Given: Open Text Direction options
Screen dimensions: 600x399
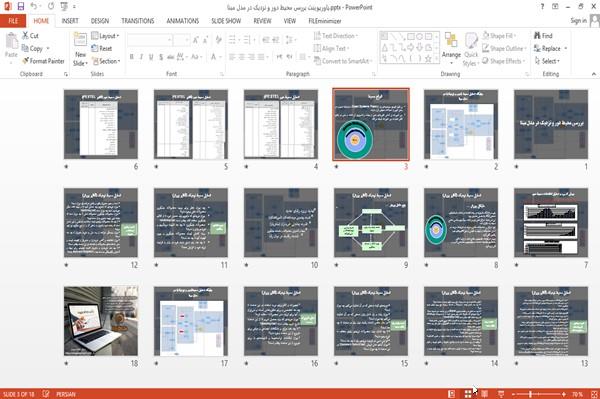Looking at the screenshot, I should click(x=336, y=36).
